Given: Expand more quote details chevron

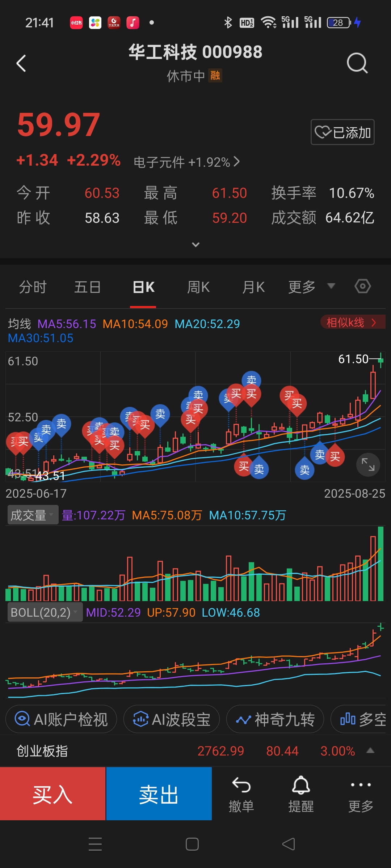Looking at the screenshot, I should pyautogui.click(x=195, y=245).
